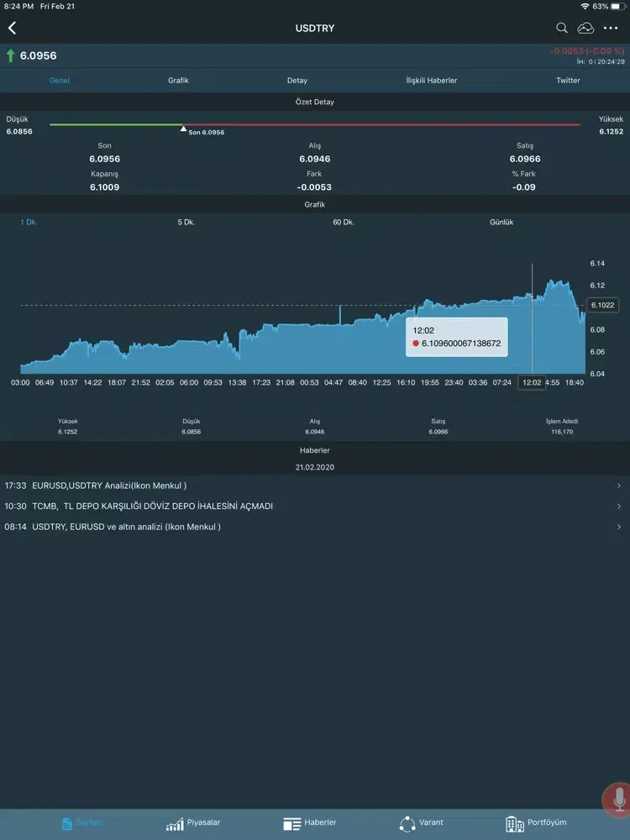The image size is (630, 840).
Task: Open search with the magnifier icon
Action: [561, 28]
